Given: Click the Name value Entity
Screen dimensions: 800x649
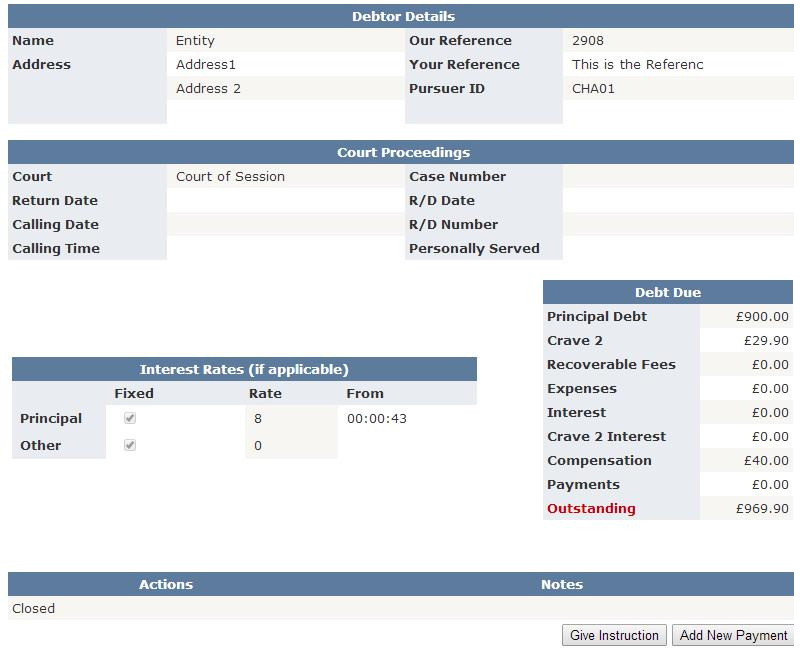Looking at the screenshot, I should (195, 41).
